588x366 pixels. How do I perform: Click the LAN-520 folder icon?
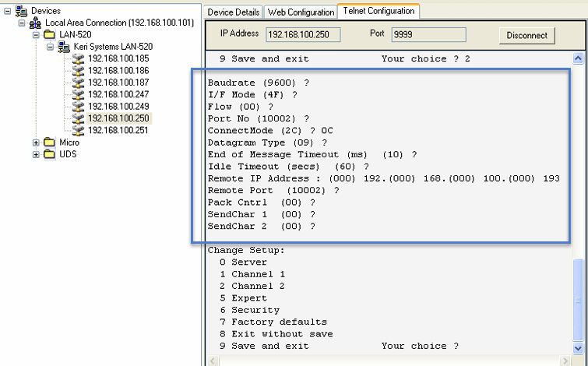click(x=51, y=35)
